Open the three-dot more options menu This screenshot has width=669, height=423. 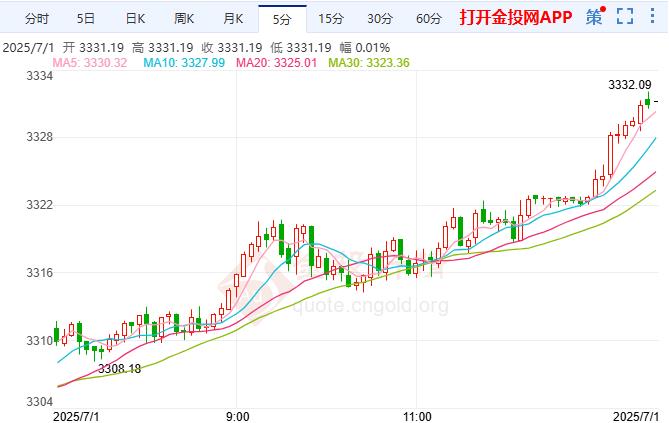(x=652, y=17)
